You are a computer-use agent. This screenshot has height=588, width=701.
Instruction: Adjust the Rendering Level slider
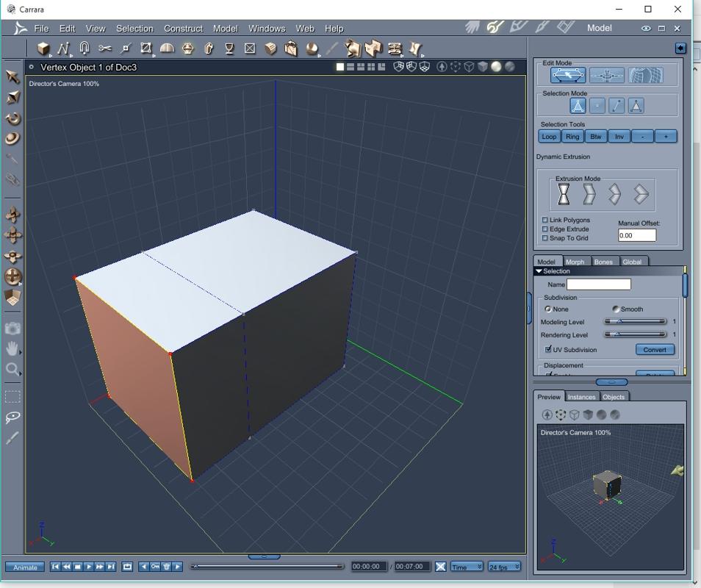pos(635,334)
